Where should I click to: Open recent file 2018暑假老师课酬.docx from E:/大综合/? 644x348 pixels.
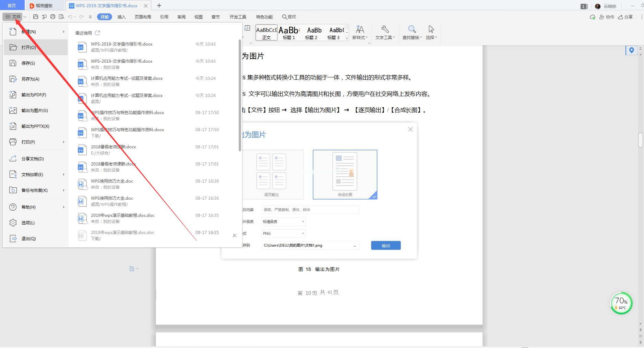(154, 150)
